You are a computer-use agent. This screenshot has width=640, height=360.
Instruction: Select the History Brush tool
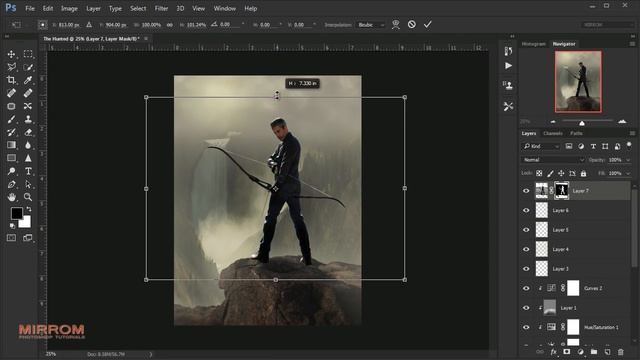coord(11,132)
